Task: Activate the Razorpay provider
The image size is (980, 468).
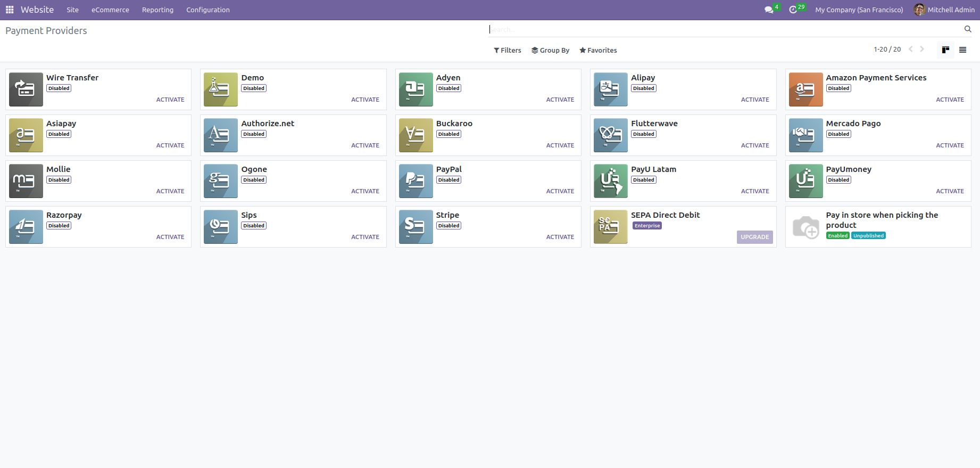Action: click(x=170, y=237)
